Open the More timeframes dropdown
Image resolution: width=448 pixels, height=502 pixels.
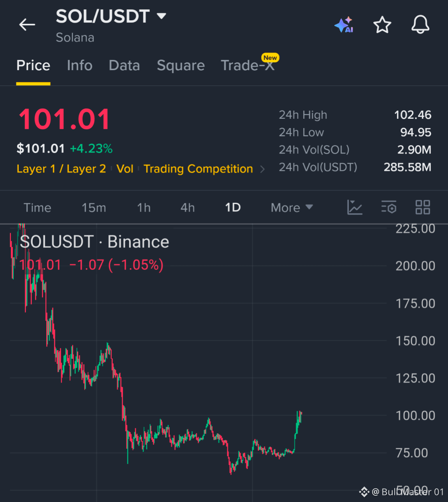click(x=292, y=208)
